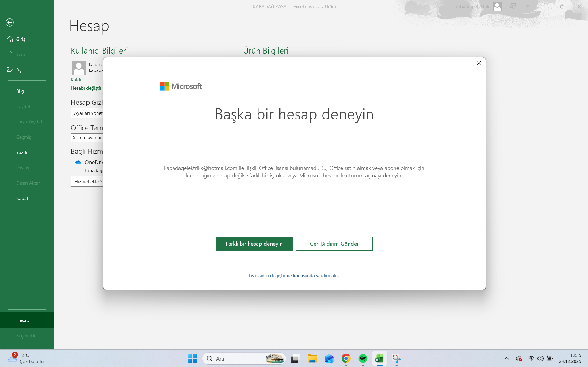Click the OneDrive cloud icon
Viewport: 588px width, 367px height.
[x=78, y=162]
